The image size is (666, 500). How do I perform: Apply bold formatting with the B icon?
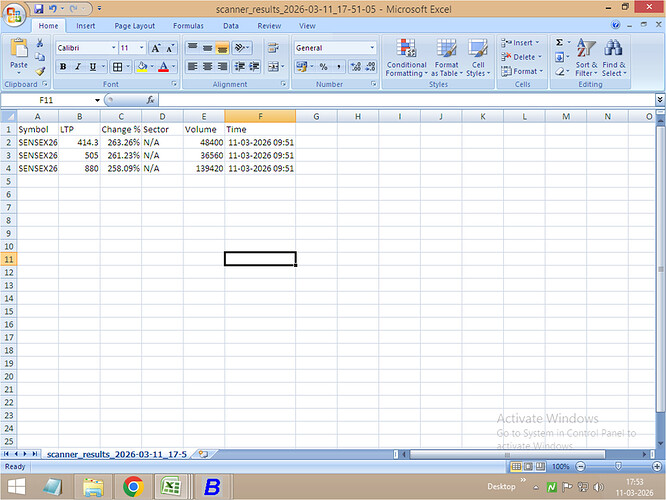pos(63,67)
